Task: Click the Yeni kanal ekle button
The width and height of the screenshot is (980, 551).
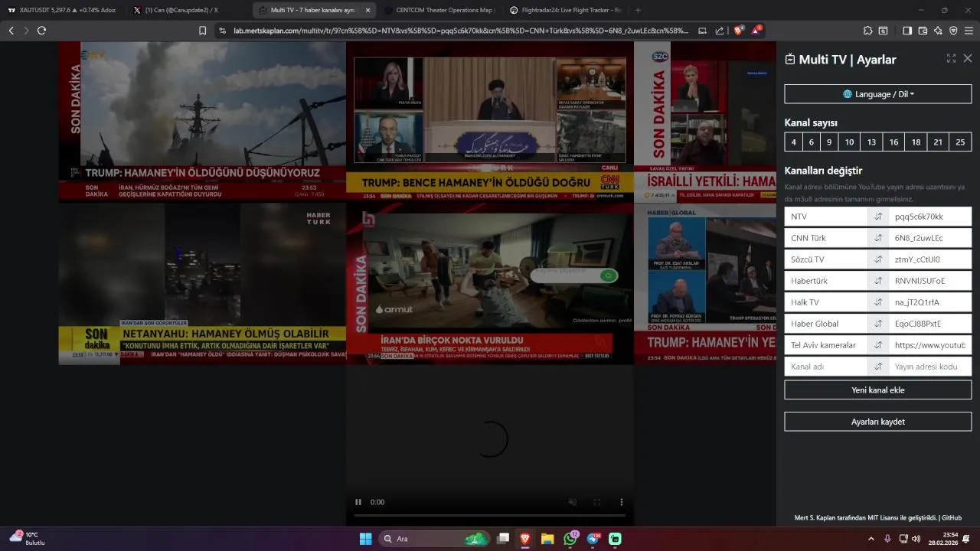Action: (878, 390)
